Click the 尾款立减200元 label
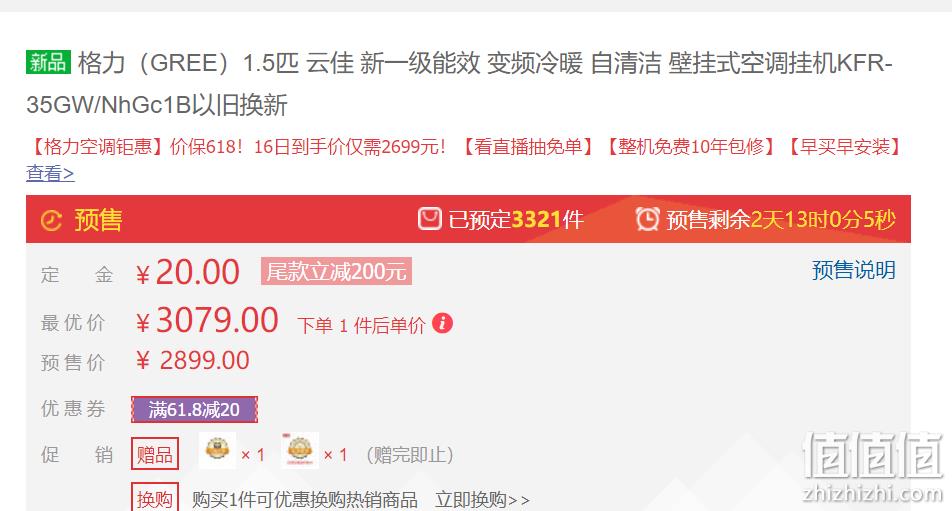 336,271
